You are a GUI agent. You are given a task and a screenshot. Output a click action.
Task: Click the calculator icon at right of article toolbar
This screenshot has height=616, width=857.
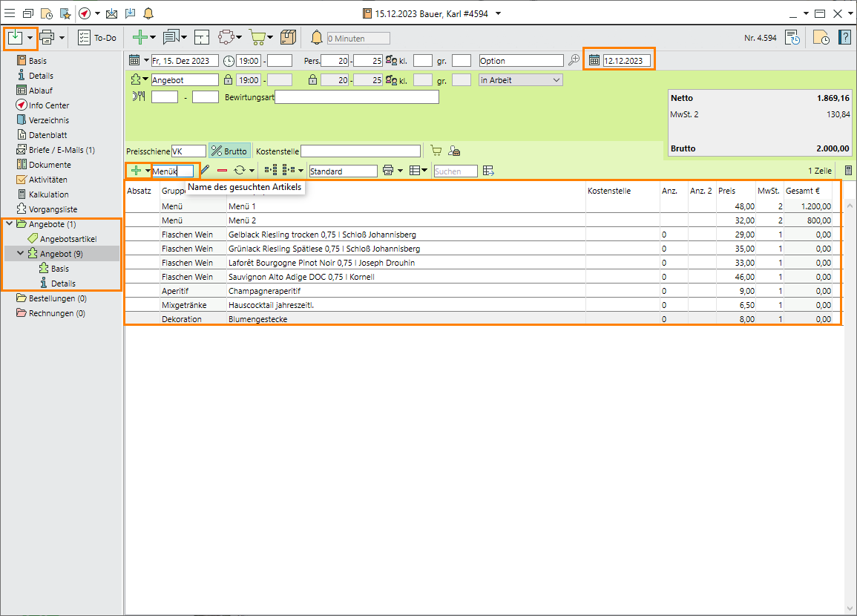tap(848, 171)
